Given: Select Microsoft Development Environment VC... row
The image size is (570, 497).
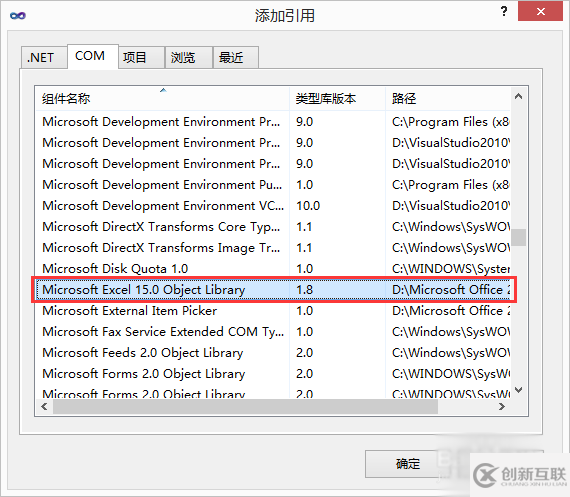Looking at the screenshot, I should [273, 206].
